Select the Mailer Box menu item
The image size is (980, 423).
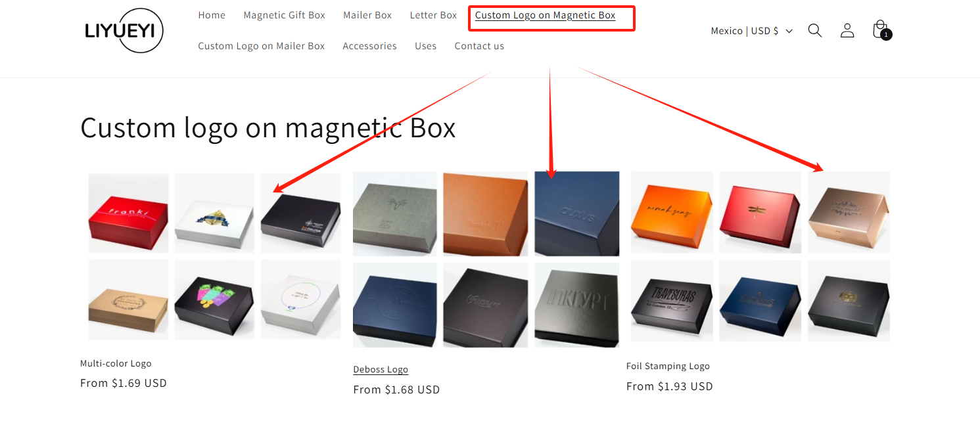pos(367,15)
